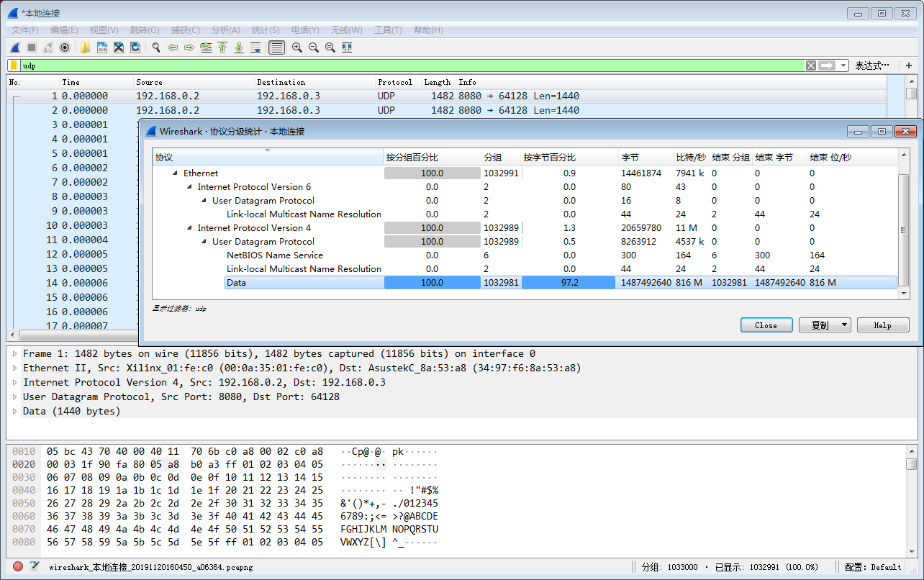The width and height of the screenshot is (924, 580).
Task: Collapse the Ethernet tree node
Action: 176,173
